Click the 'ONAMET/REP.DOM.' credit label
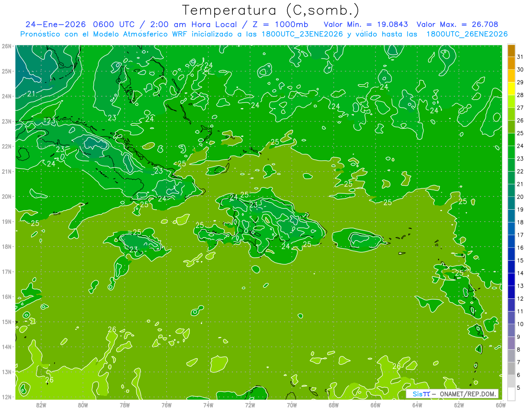 click(x=468, y=394)
